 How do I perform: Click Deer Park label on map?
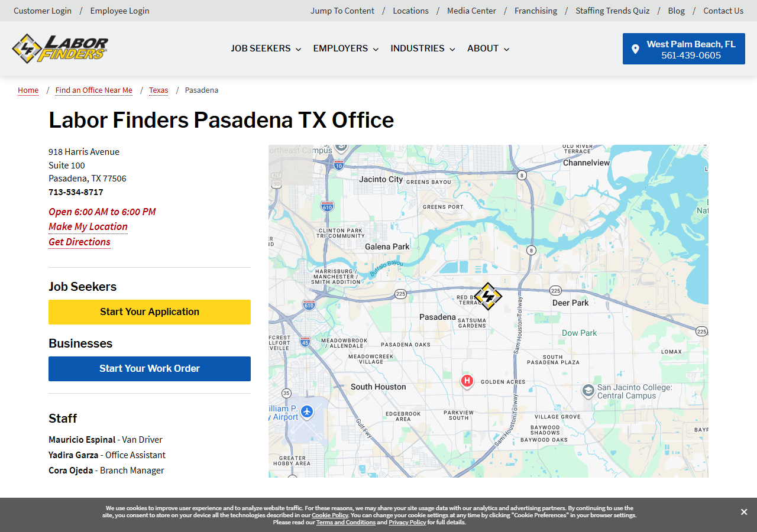click(x=571, y=303)
